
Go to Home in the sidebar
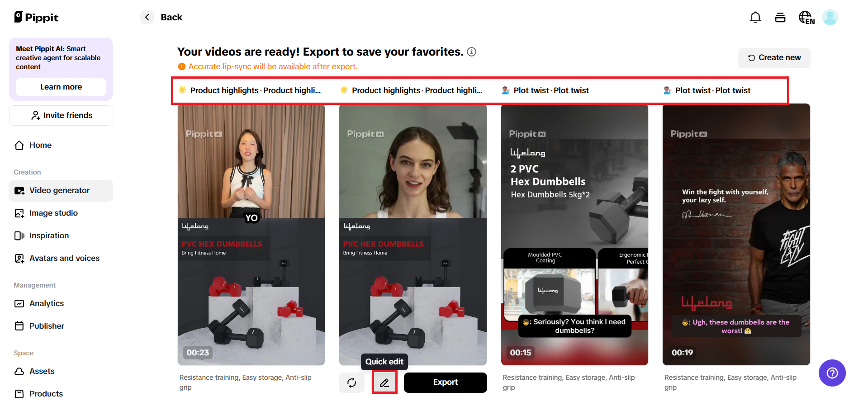[x=61, y=145]
